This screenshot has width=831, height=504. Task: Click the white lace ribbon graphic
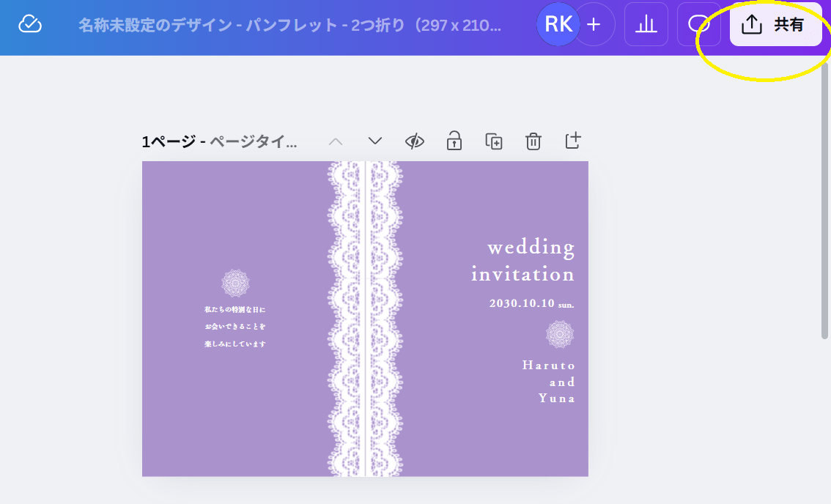(x=365, y=319)
